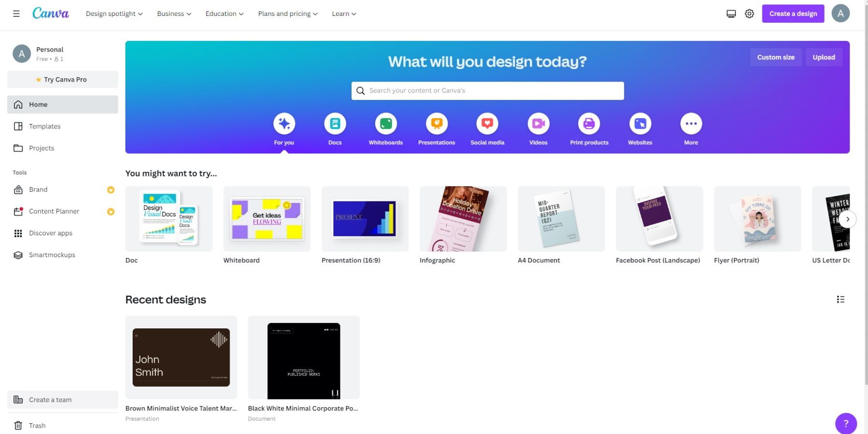Image resolution: width=868 pixels, height=434 pixels.
Task: Expand the Learn menu
Action: tap(343, 14)
